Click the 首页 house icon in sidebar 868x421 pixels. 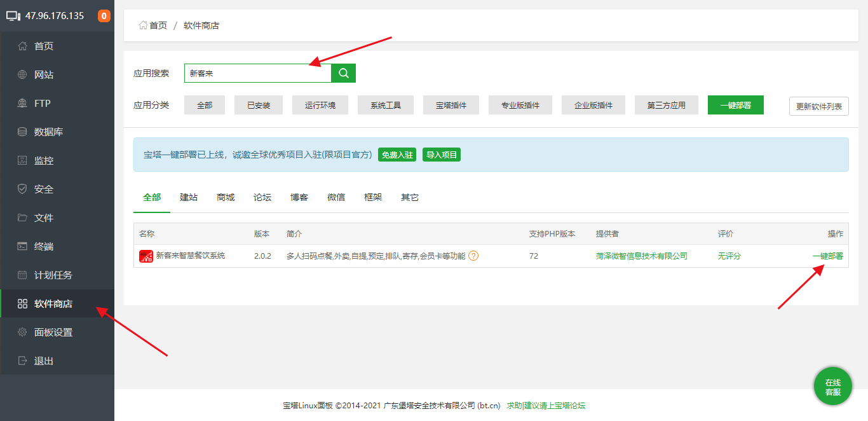point(22,46)
